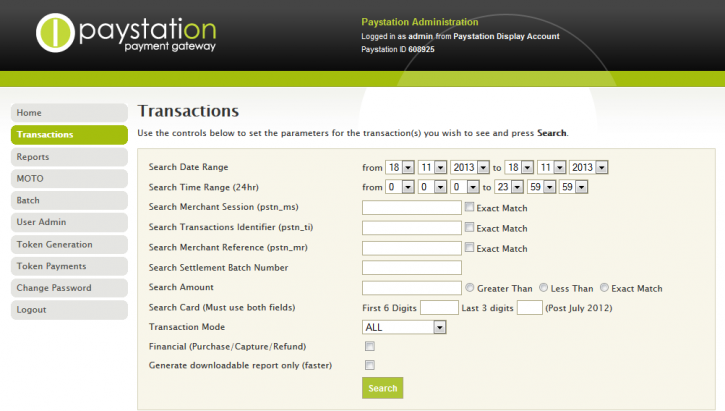Enable Exact Match for Merchant Session

pyautogui.click(x=470, y=208)
